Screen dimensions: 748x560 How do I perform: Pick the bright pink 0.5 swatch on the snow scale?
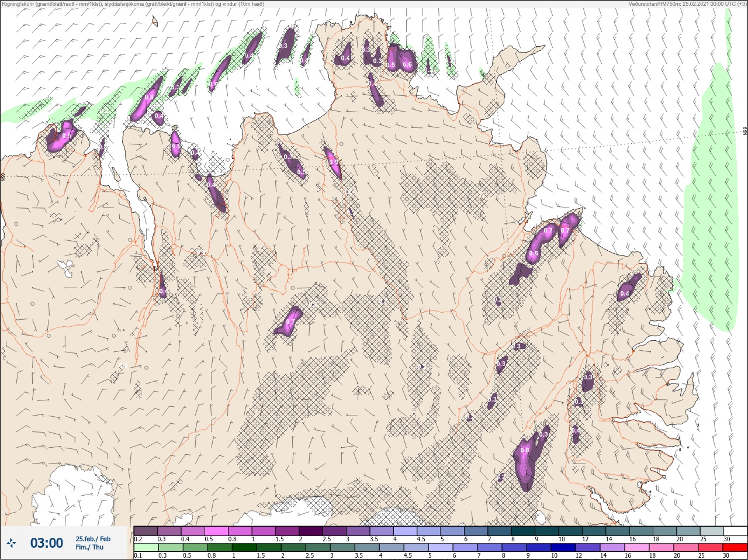tap(216, 531)
